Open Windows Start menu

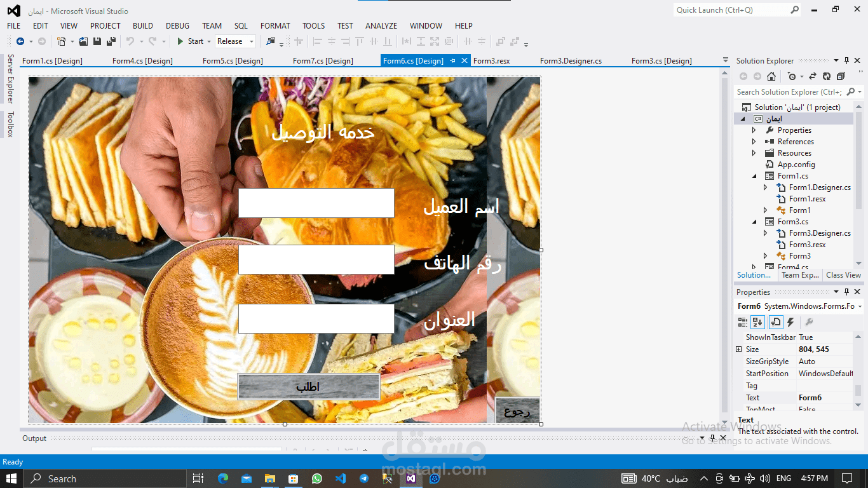click(x=11, y=478)
